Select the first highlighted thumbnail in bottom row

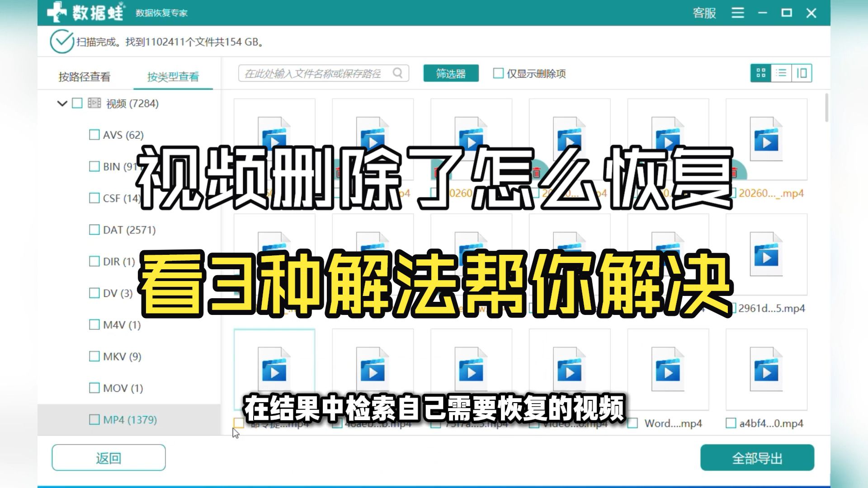coord(274,369)
